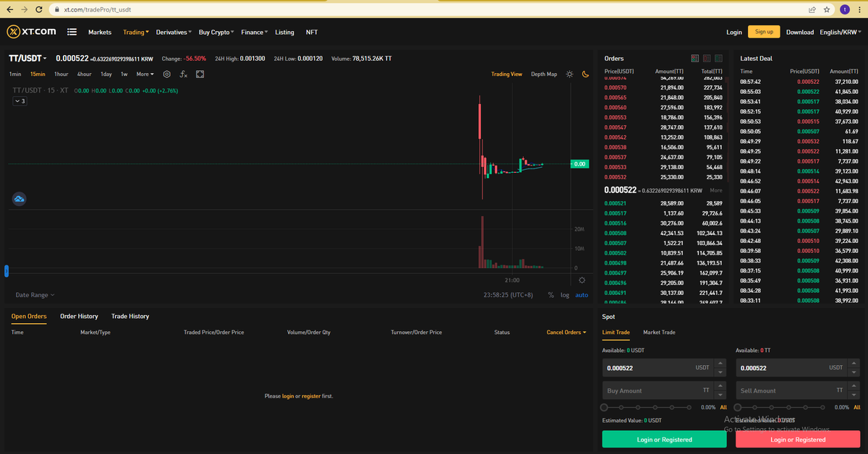Viewport: 868px width, 454px height.
Task: Click red Login or Registered sell button
Action: 798,440
